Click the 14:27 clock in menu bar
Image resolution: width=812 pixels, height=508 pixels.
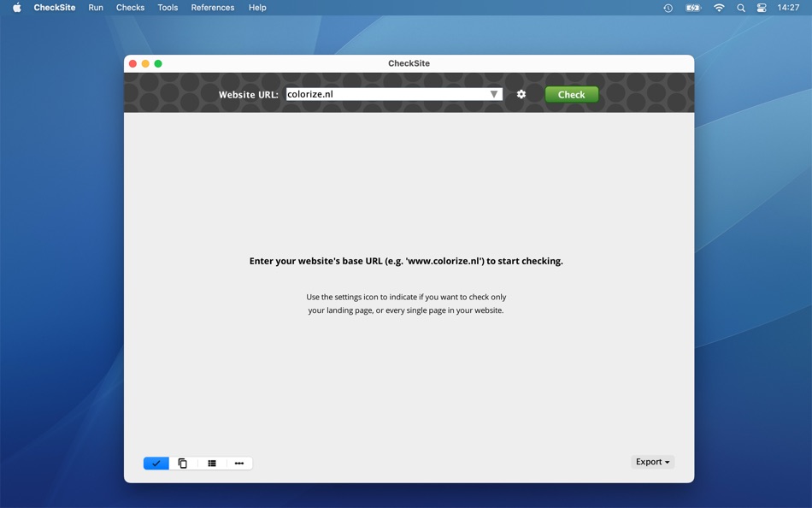click(788, 7)
